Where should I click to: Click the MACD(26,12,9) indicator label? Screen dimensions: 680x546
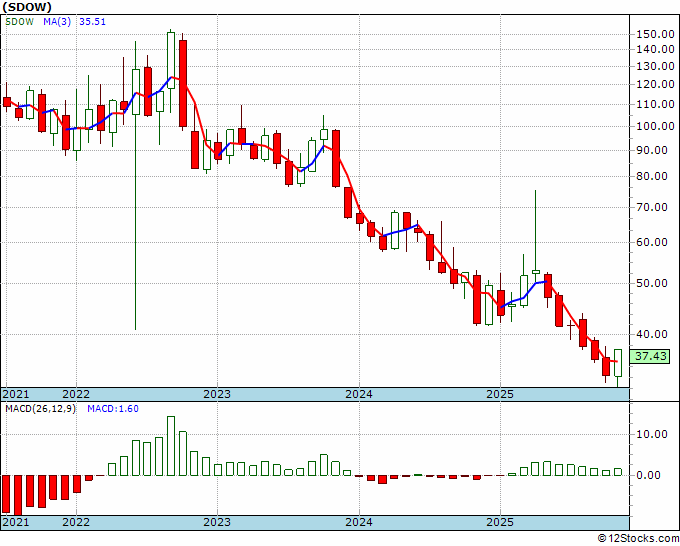pyautogui.click(x=40, y=409)
